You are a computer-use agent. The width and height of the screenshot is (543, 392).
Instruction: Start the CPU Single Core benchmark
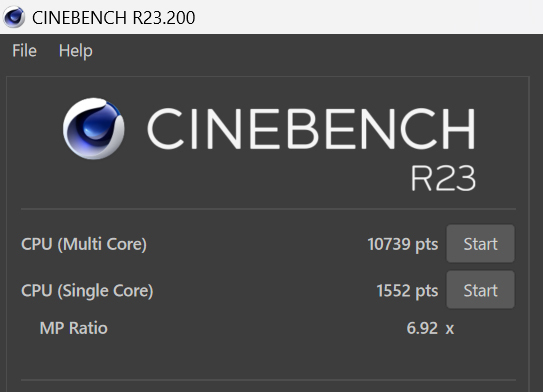(480, 290)
